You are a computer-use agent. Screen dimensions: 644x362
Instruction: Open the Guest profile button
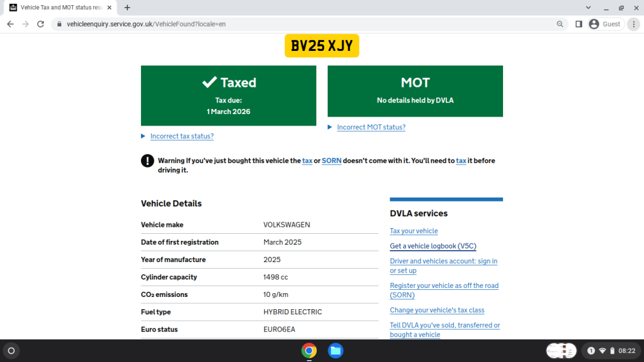click(606, 24)
